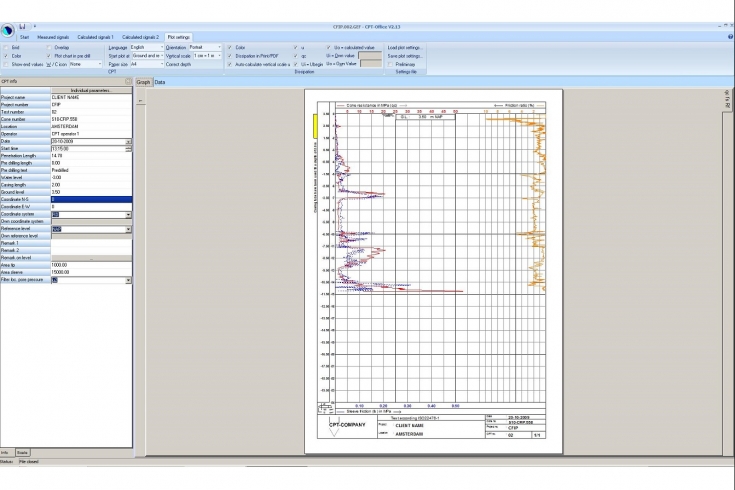
Task: Click the save icon in quick access toolbar
Action: coord(22,26)
